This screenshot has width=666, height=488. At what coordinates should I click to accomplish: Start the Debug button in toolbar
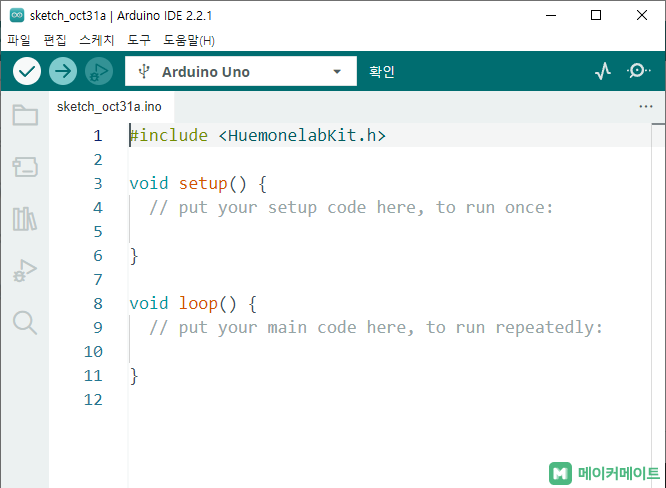[98, 72]
